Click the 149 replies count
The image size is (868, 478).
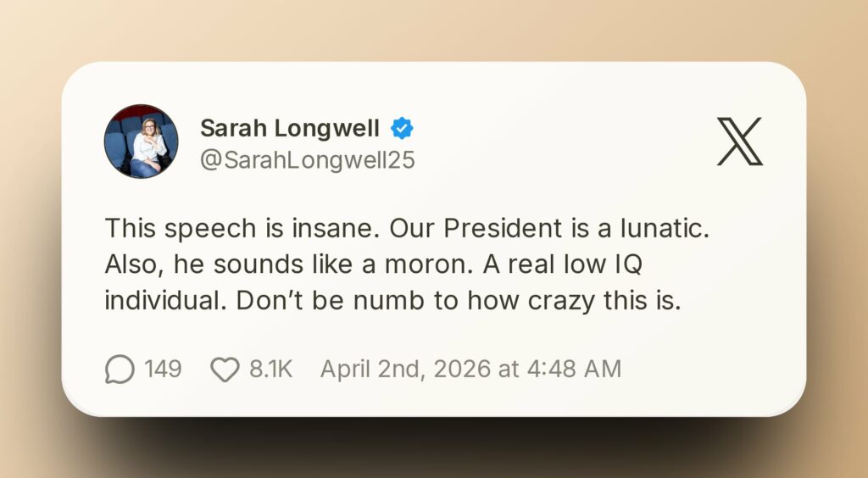coord(162,370)
